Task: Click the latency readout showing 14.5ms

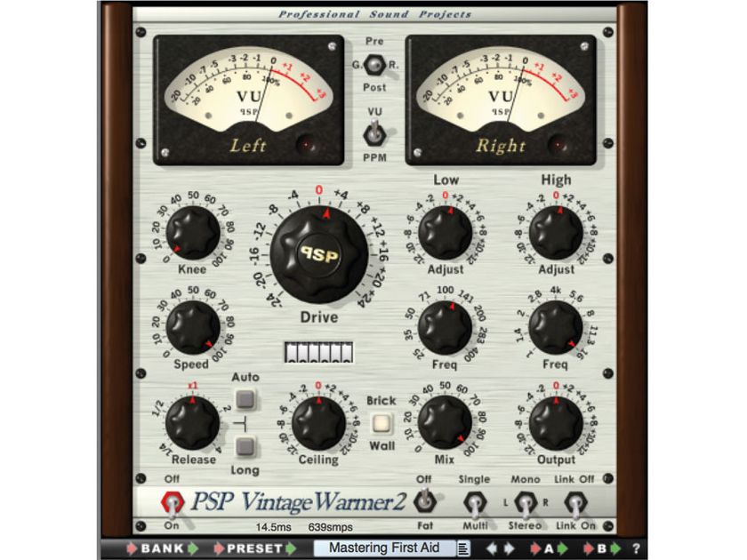Action: [276, 525]
